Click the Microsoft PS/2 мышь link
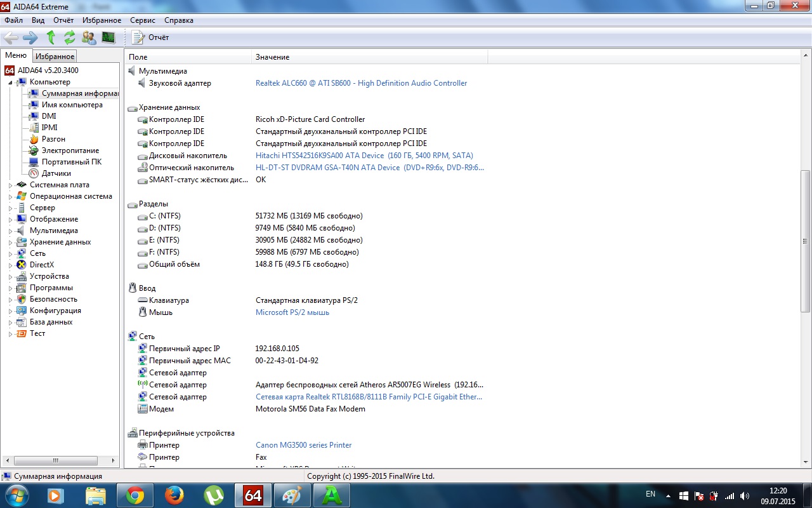Screen dimensions: 812x508 click(292, 312)
